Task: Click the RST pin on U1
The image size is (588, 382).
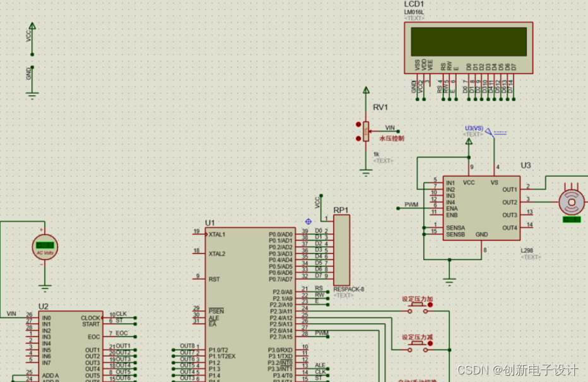Action: (214, 279)
